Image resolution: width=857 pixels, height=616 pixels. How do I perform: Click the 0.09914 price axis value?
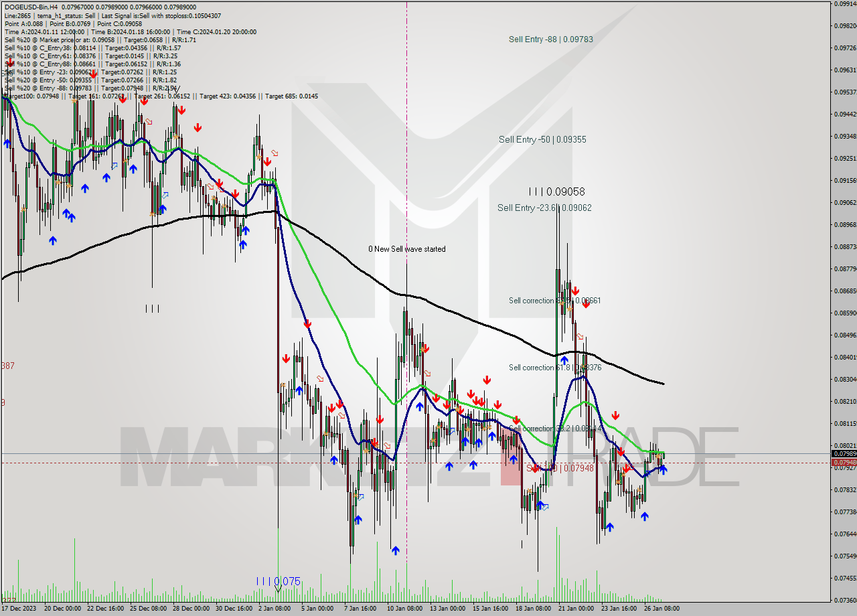[845, 3]
